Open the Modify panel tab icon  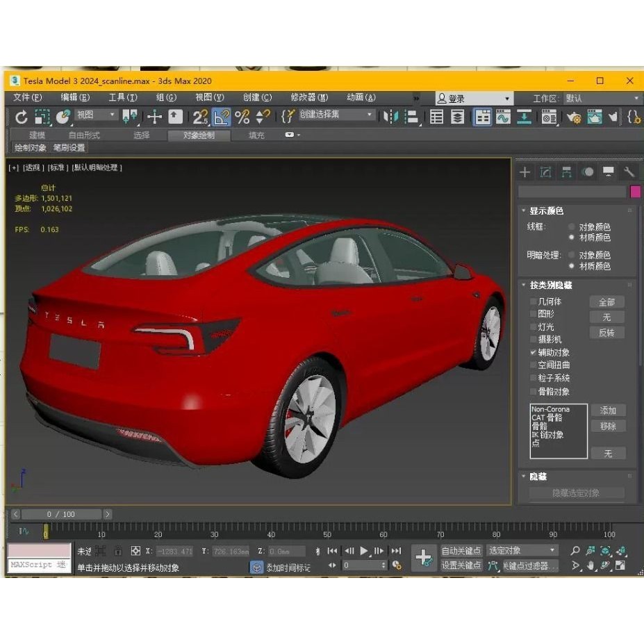point(545,172)
